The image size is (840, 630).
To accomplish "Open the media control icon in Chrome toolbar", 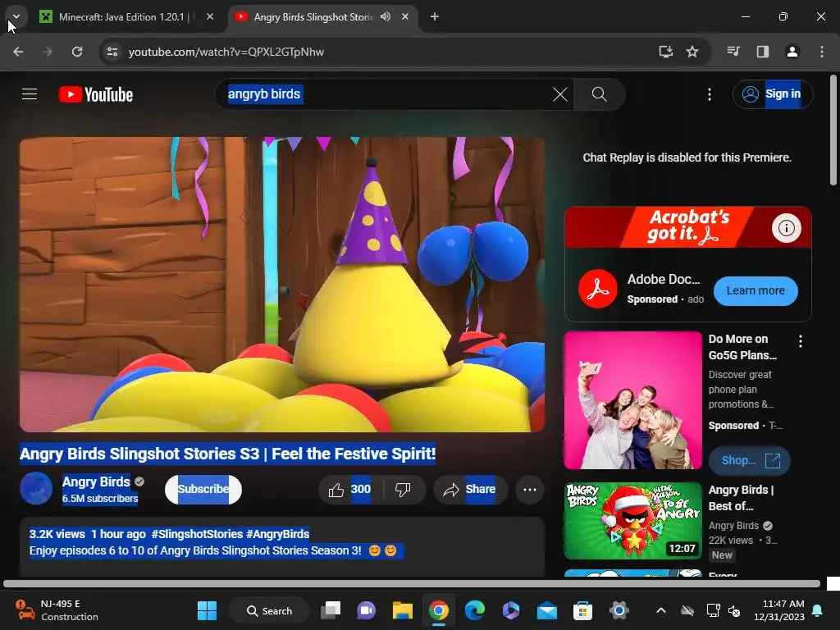I will pyautogui.click(x=733, y=52).
